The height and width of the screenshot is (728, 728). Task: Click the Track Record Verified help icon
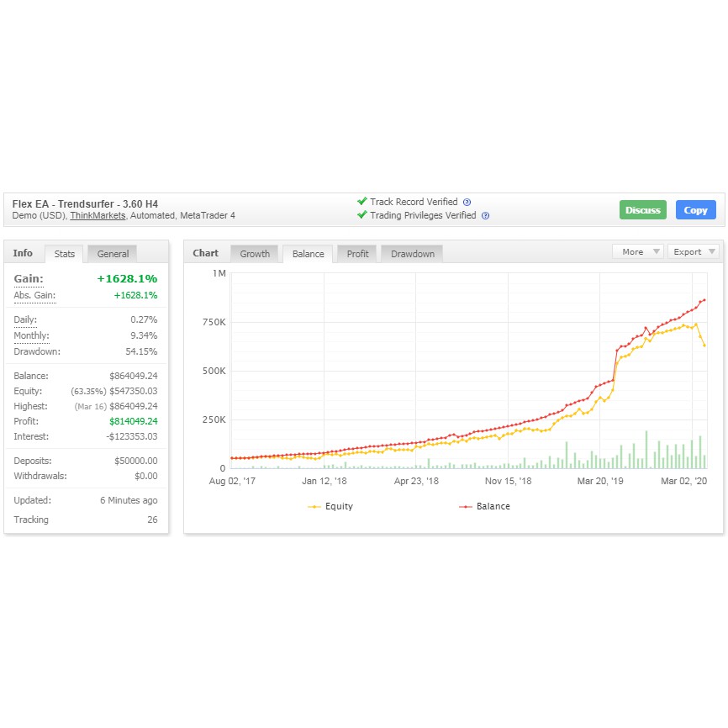(x=467, y=203)
